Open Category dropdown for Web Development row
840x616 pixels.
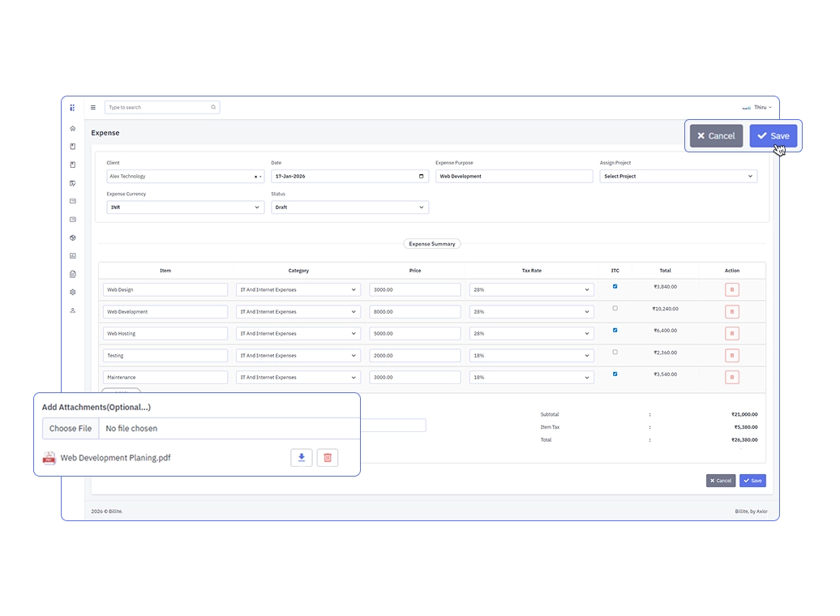coord(298,312)
